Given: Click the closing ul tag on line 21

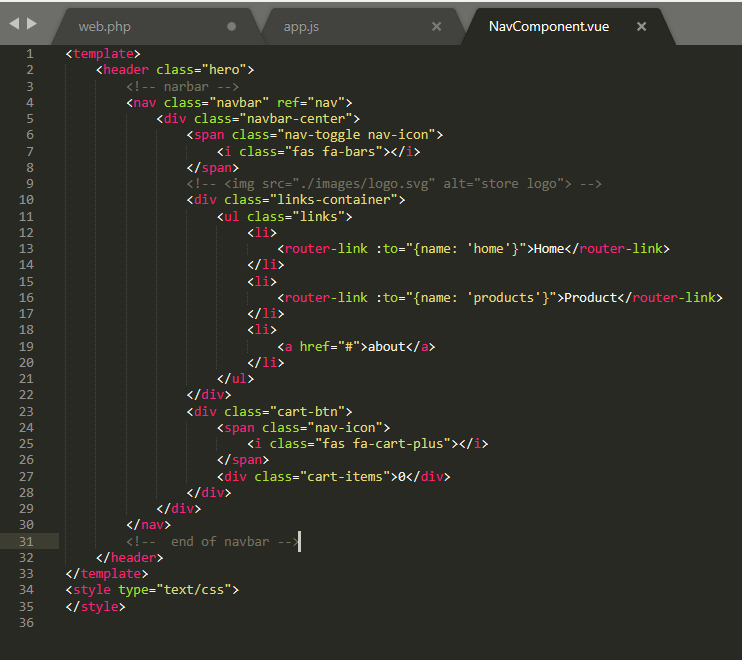Looking at the screenshot, I should tap(236, 379).
